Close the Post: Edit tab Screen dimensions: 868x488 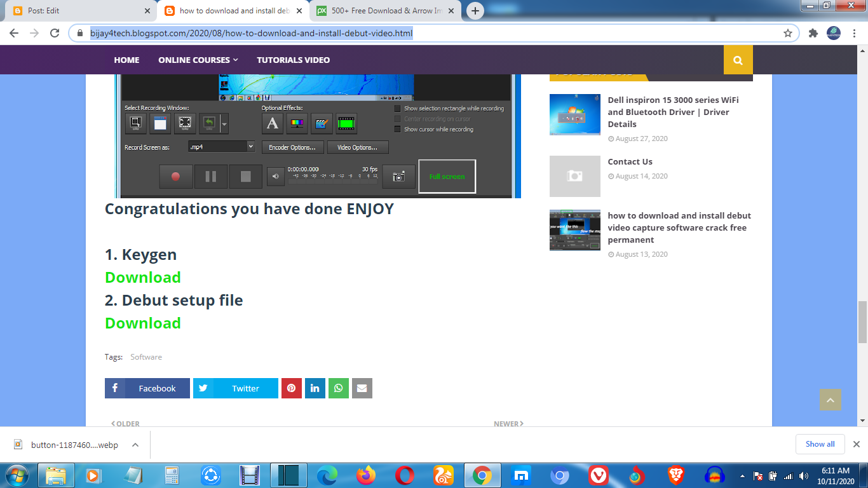pyautogui.click(x=147, y=11)
